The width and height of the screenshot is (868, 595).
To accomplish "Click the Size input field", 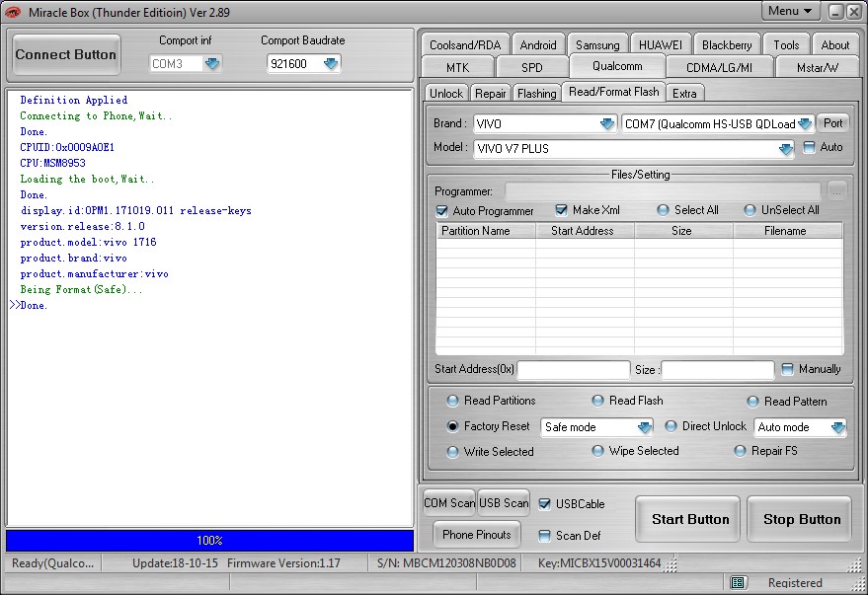I will coord(718,369).
